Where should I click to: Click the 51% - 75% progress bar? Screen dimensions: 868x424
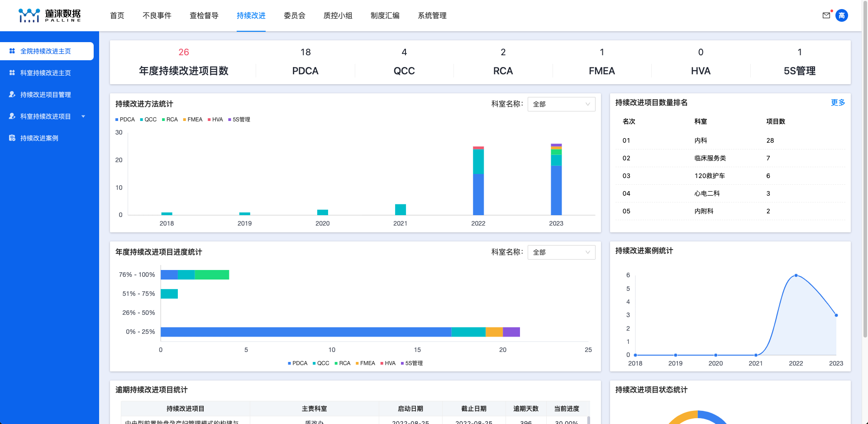[169, 294]
